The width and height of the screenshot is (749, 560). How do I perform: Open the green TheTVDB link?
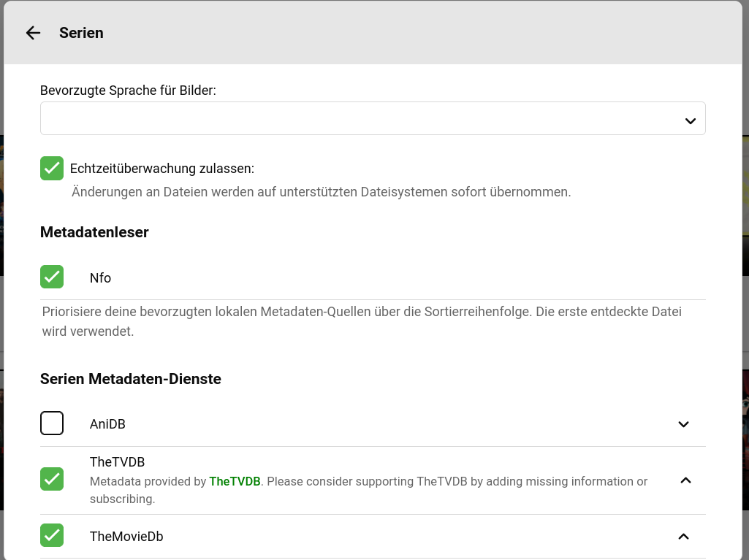tap(235, 481)
